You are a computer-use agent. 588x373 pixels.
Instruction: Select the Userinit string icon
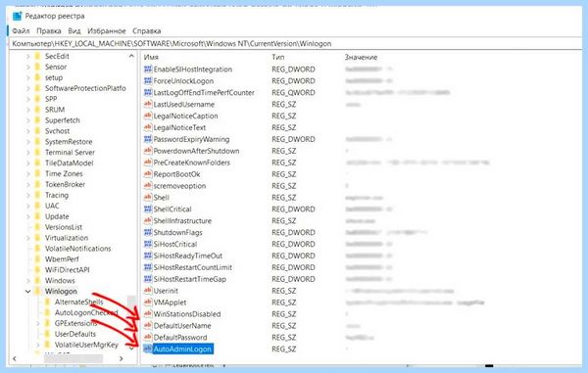click(148, 290)
